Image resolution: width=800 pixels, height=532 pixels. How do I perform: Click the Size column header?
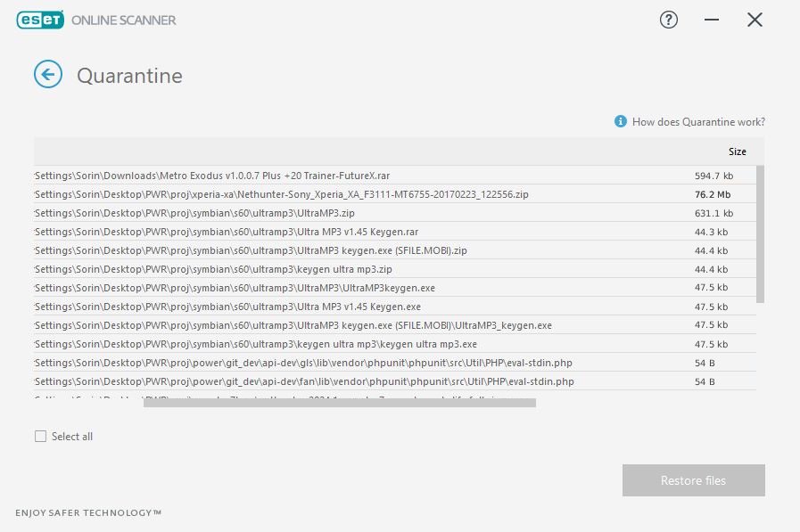[738, 151]
